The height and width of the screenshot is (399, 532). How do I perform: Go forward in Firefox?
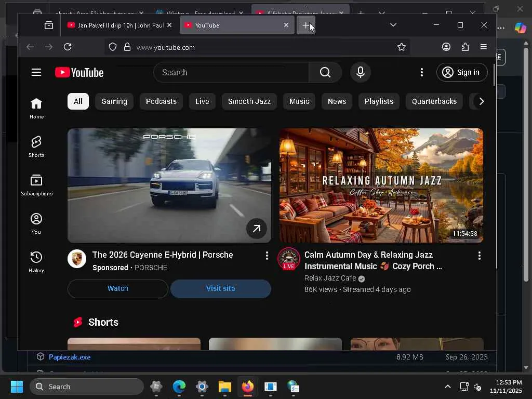49,47
